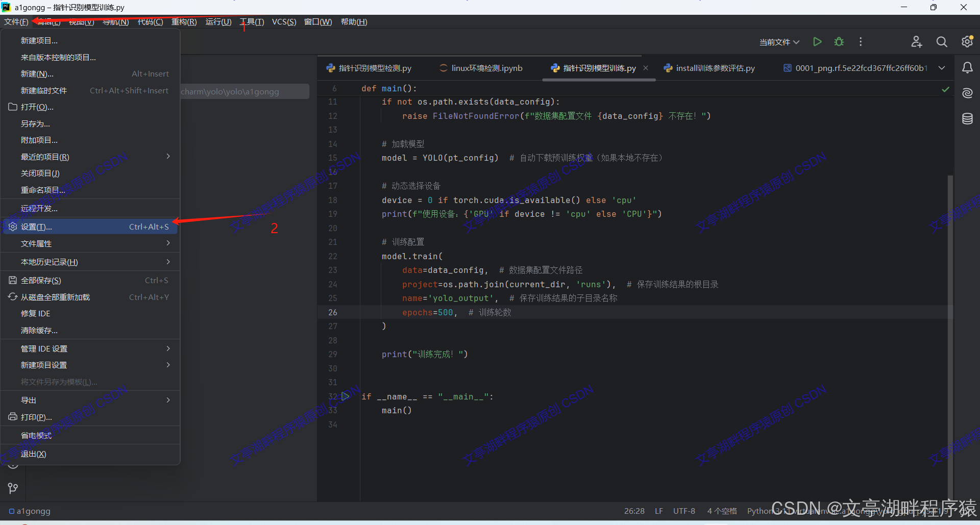Choose 重命名项目... menu entry
The height and width of the screenshot is (525, 980).
(90, 190)
